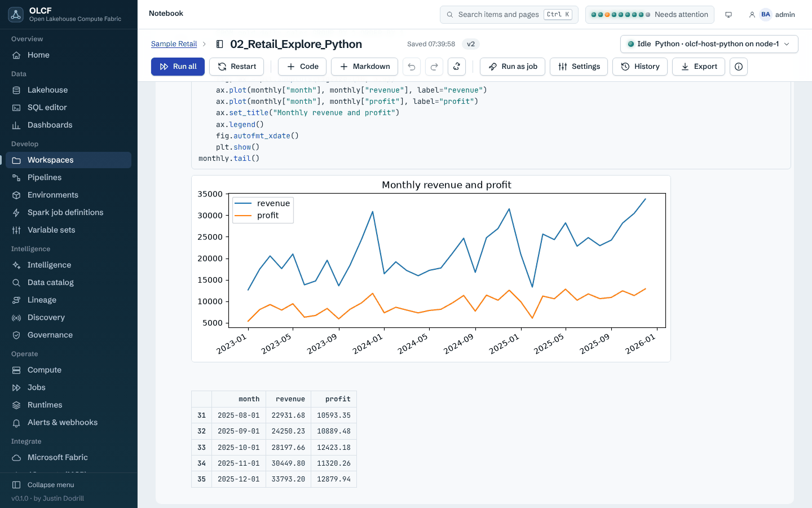Open the notebook info icon button
The height and width of the screenshot is (508, 812).
739,67
